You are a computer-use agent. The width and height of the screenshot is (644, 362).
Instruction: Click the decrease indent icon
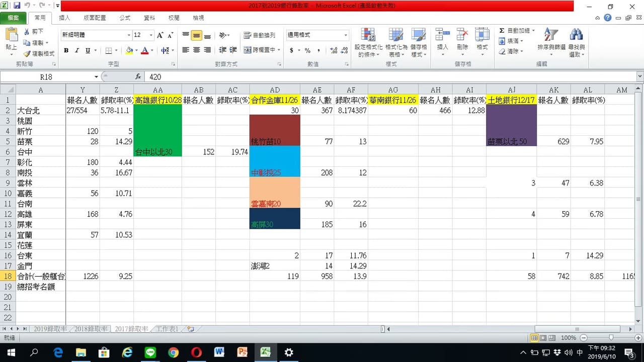click(222, 50)
